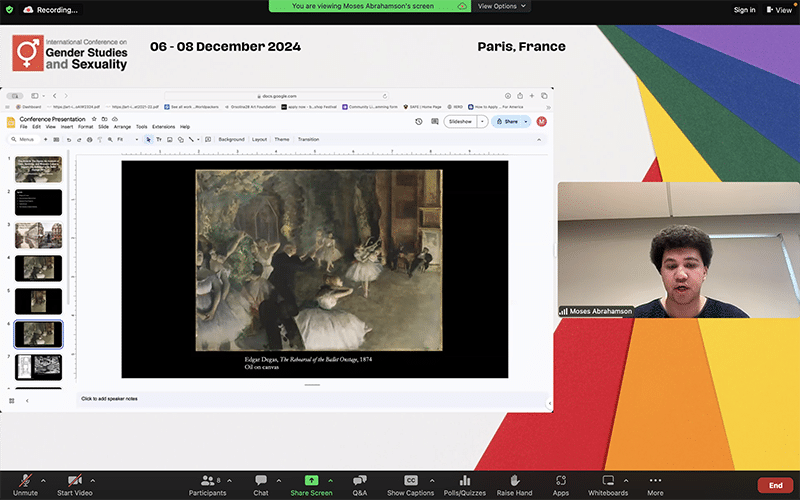The height and width of the screenshot is (500, 800).
Task: Expand the captions options arrow
Action: coord(432,480)
